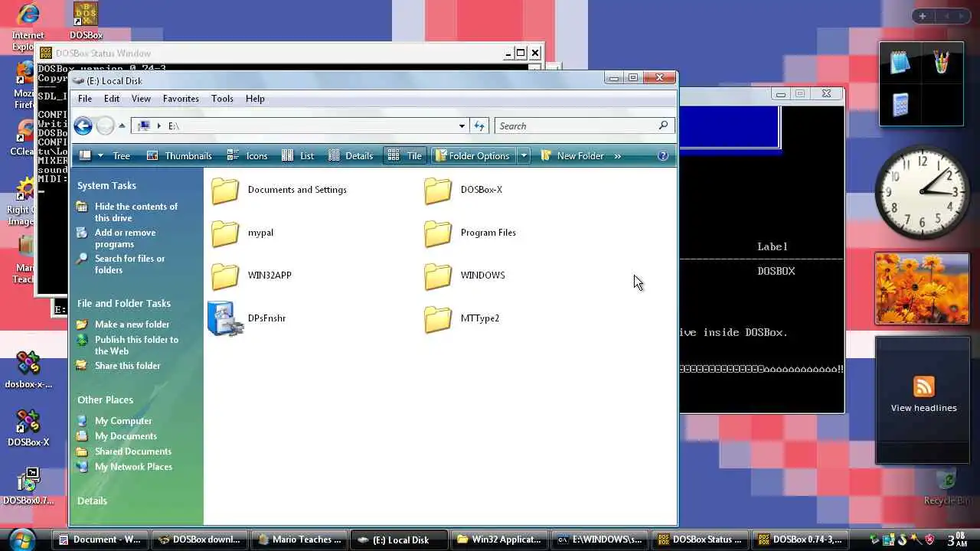Switch to Document - W... taskbar button
Screen dimensions: 980x551
pos(100,540)
